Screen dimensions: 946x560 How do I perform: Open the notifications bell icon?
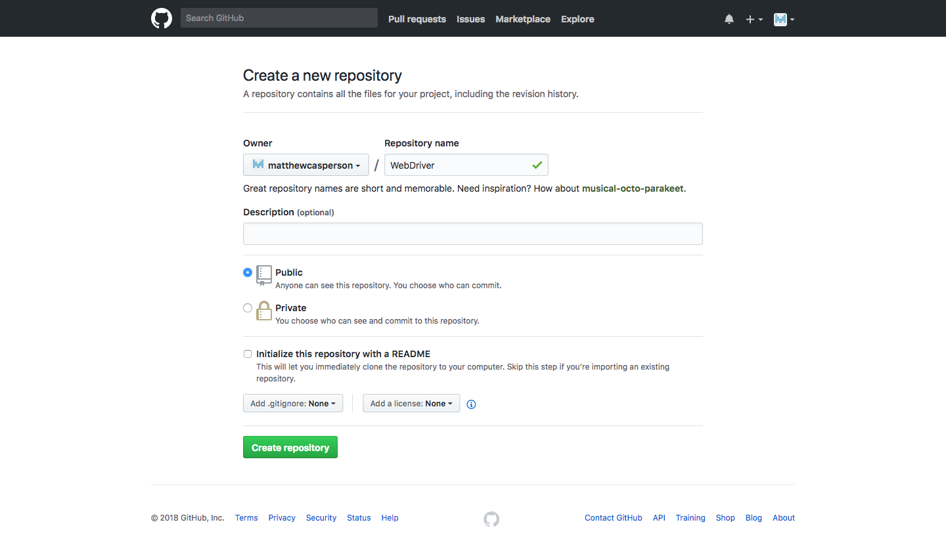click(729, 19)
